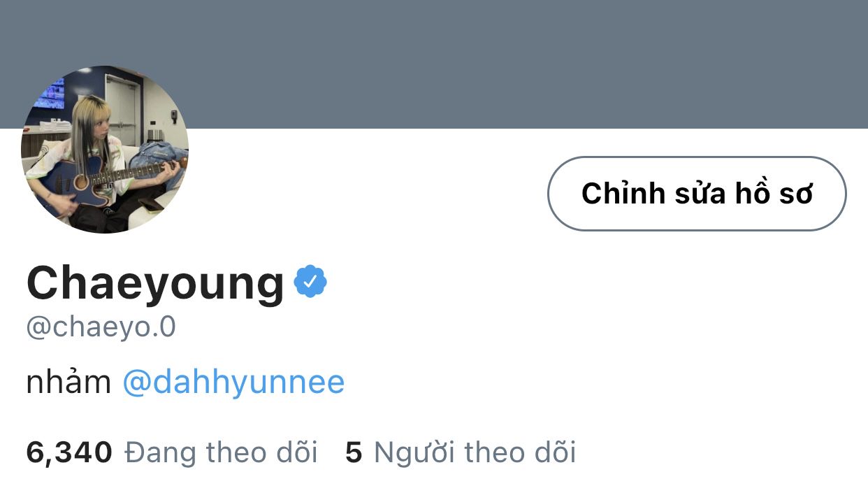Open the "Đang theo dõi" following list

[x=221, y=452]
